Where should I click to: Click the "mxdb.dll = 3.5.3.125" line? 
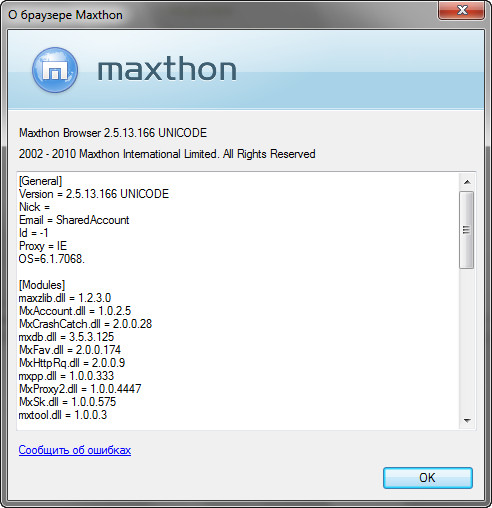[66, 337]
